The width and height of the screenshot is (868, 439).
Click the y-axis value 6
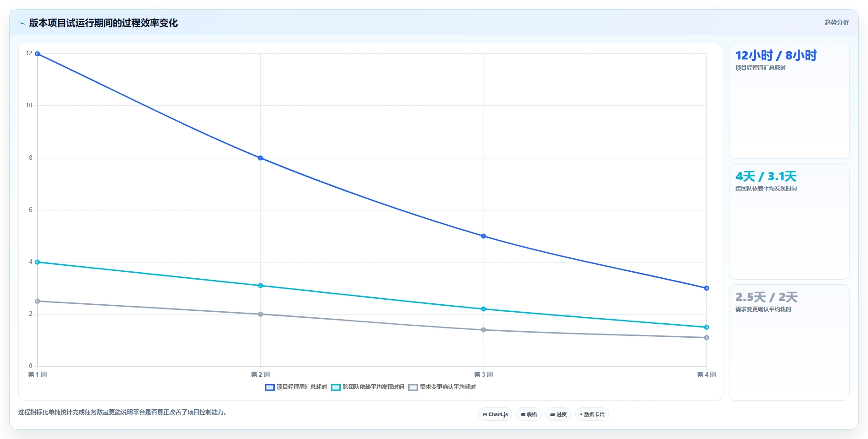[x=31, y=210]
